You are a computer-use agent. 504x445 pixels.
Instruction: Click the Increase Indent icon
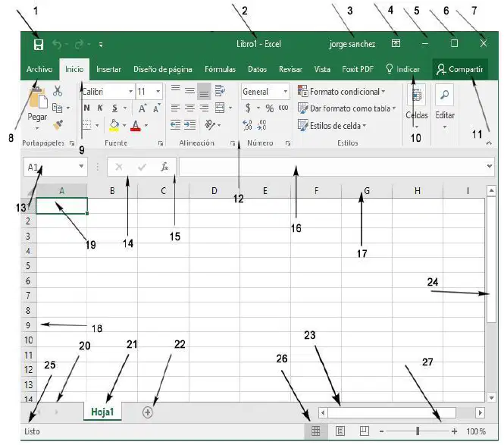[x=190, y=125]
